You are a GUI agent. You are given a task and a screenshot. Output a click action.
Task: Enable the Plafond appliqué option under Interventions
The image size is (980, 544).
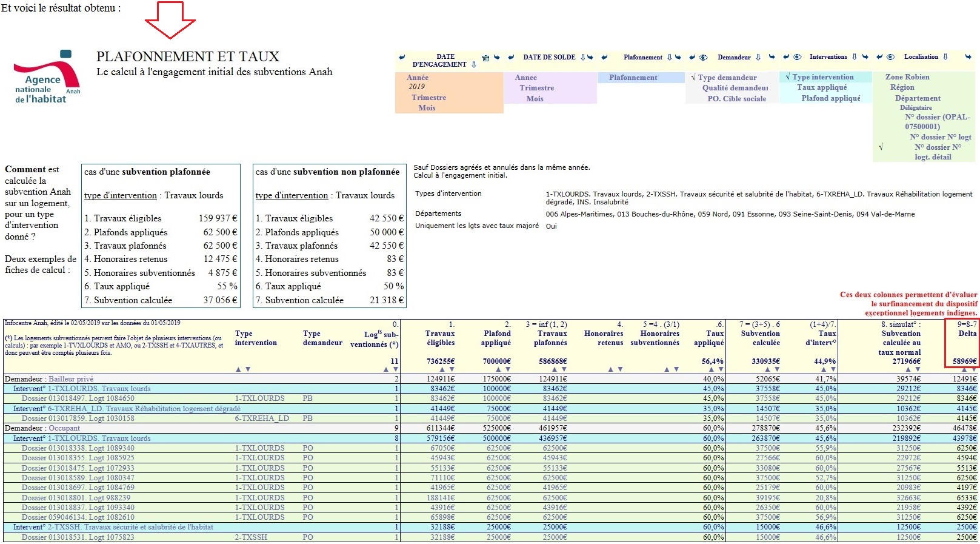830,98
